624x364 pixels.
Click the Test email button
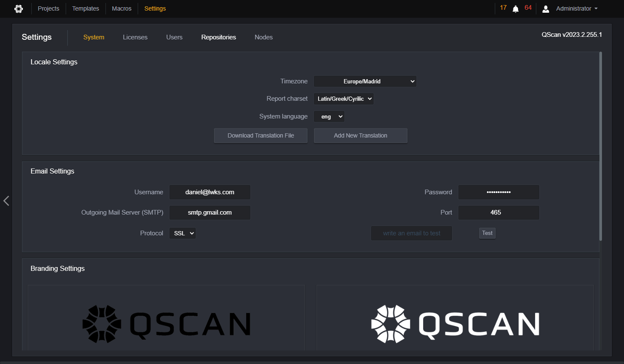pos(487,233)
